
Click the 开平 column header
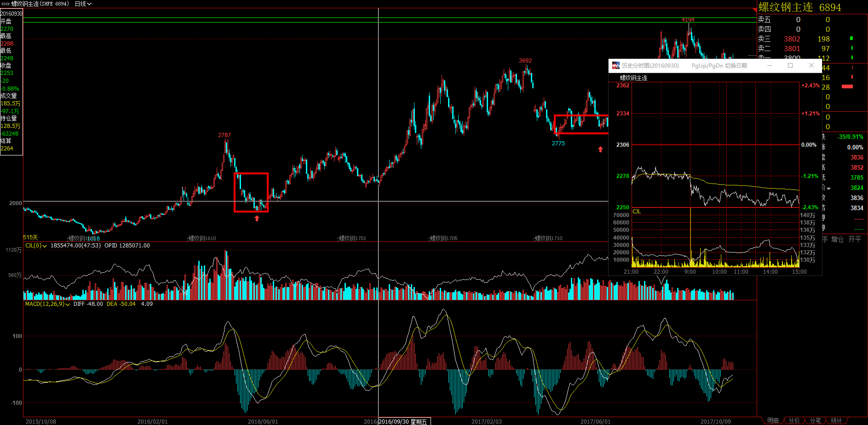tap(855, 240)
